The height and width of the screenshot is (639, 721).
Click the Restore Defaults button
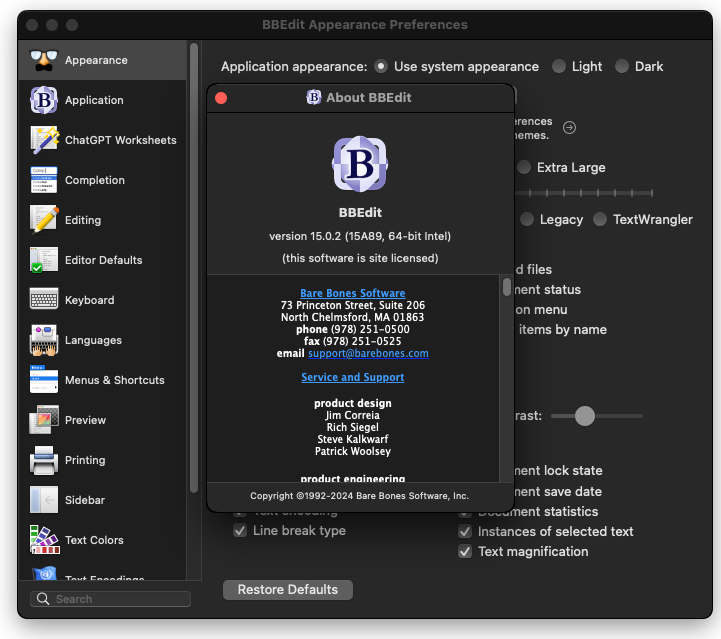288,589
